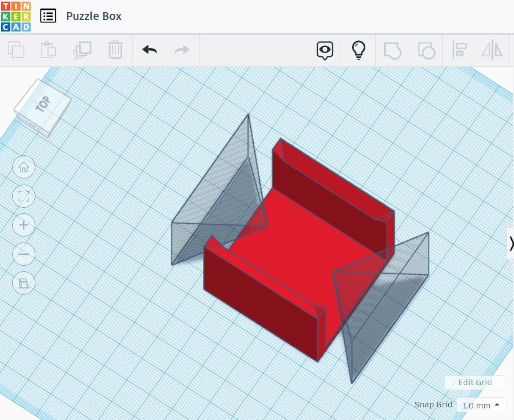Click the Align tool icon

460,50
